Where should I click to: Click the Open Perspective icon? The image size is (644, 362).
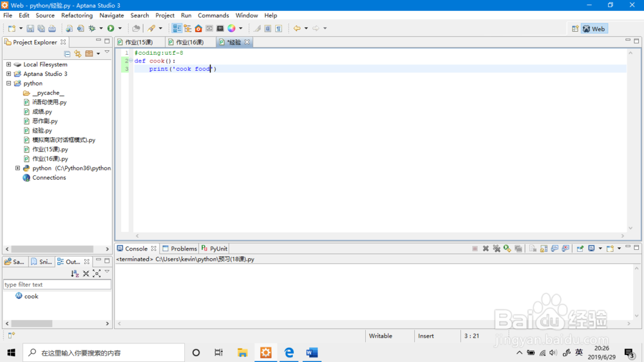coord(575,29)
